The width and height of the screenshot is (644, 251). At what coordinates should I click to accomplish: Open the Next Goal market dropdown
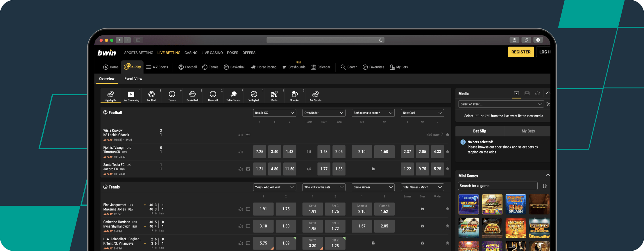coord(422,113)
